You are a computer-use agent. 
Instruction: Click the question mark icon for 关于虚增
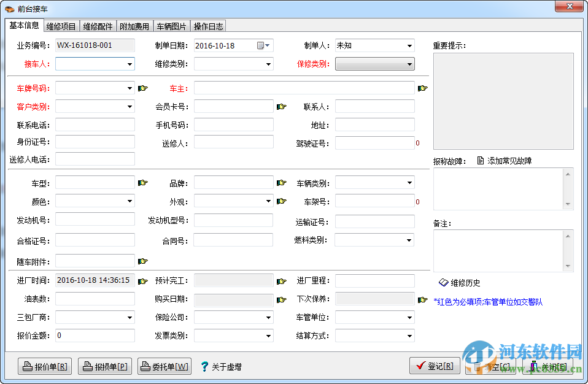pyautogui.click(x=204, y=366)
